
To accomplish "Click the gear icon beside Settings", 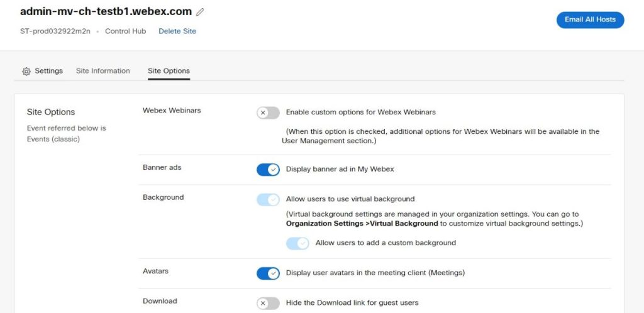I will point(26,72).
